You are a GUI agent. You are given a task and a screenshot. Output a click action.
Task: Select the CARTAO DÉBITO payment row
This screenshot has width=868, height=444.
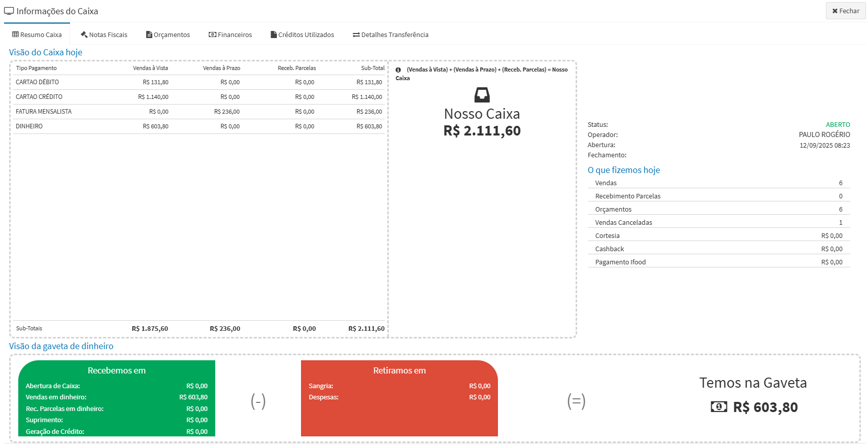tap(199, 82)
